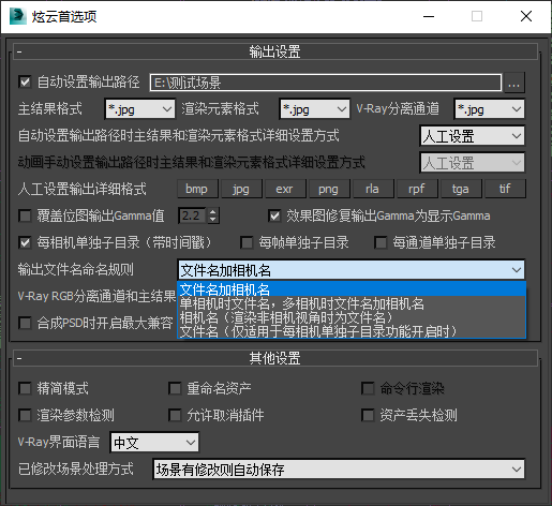Collapse the 其他设置 rollout header
This screenshot has width=553, height=506.
275,358
